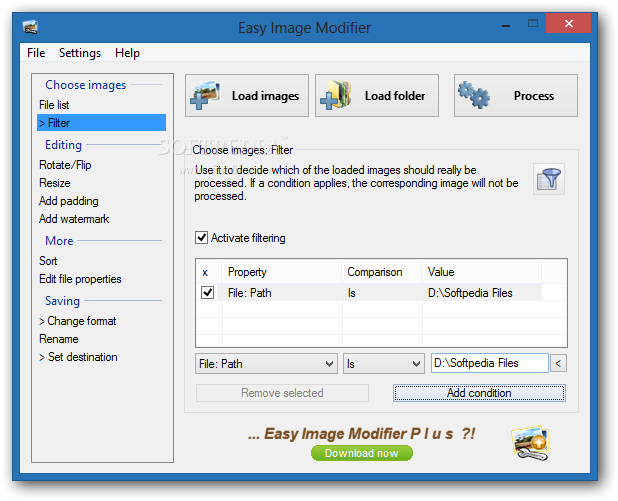Screen dimensions: 618x501
Task: Select the Filter sidebar item
Action: pyautogui.click(x=101, y=123)
